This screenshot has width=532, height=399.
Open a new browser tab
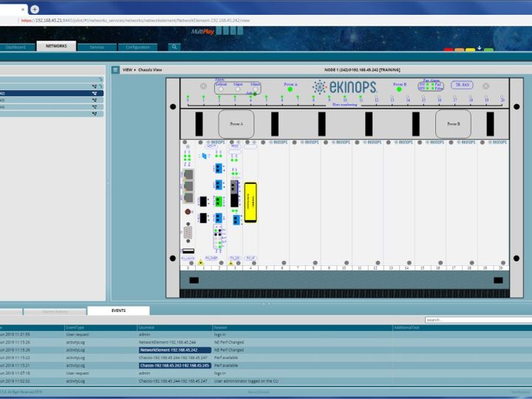(35, 10)
